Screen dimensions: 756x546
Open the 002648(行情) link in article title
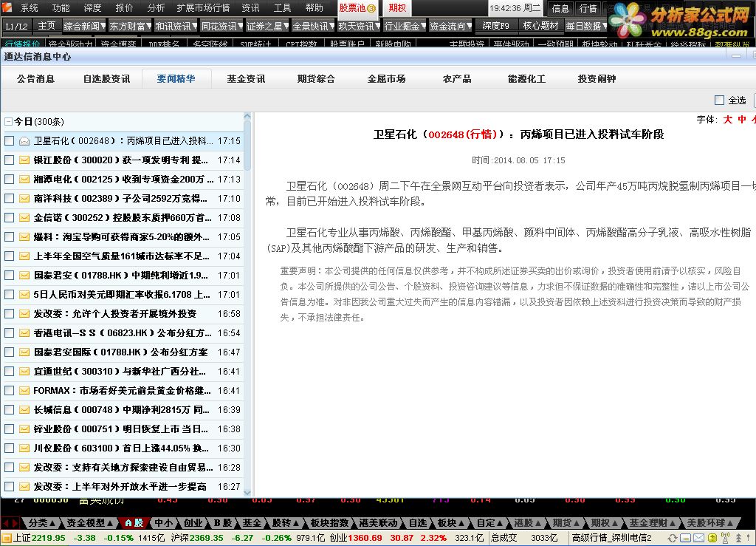tap(462, 134)
